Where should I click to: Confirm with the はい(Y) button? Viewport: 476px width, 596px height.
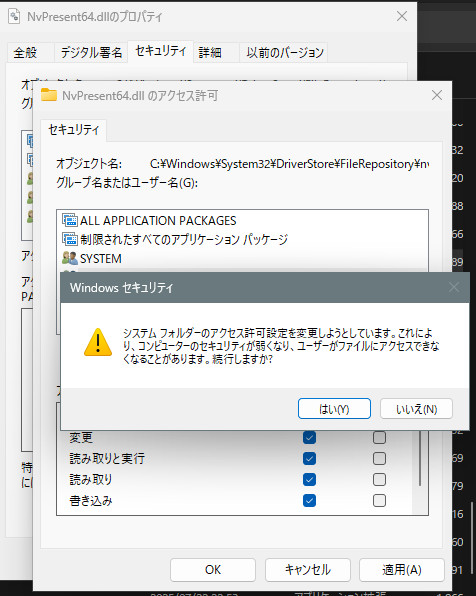point(334,409)
